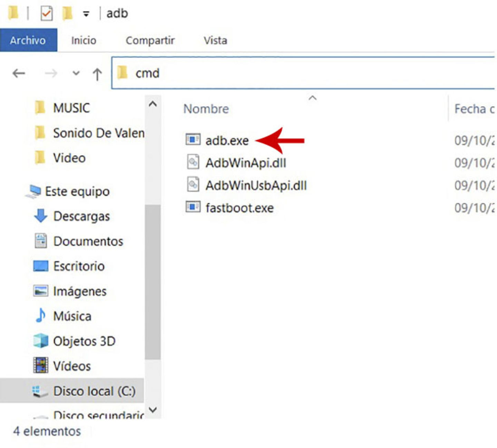Click the Imágenes picture icon

pos(40,291)
